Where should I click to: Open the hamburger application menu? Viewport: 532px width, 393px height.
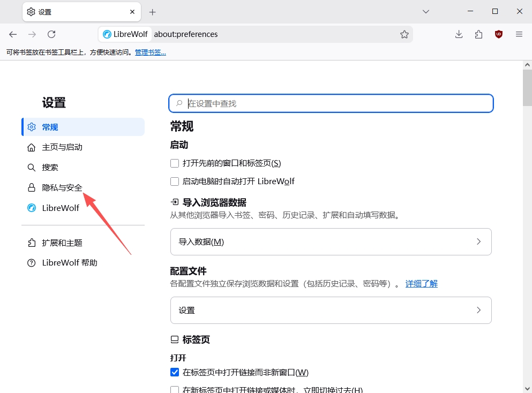coord(519,34)
